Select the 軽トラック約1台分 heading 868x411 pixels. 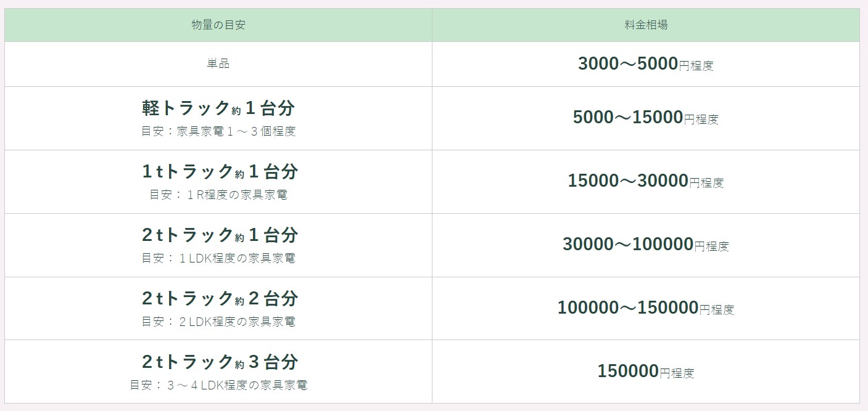coord(218,108)
